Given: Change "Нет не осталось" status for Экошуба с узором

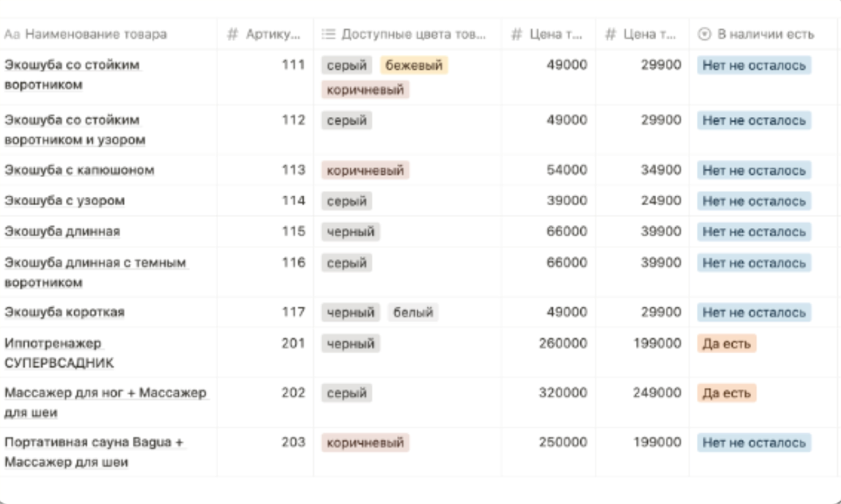Looking at the screenshot, I should [754, 201].
